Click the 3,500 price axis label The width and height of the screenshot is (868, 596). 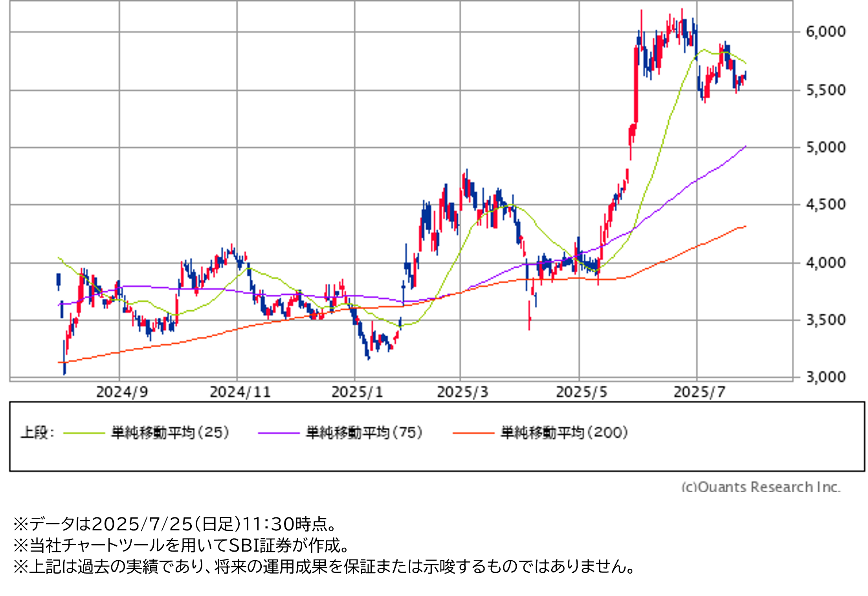pyautogui.click(x=826, y=320)
